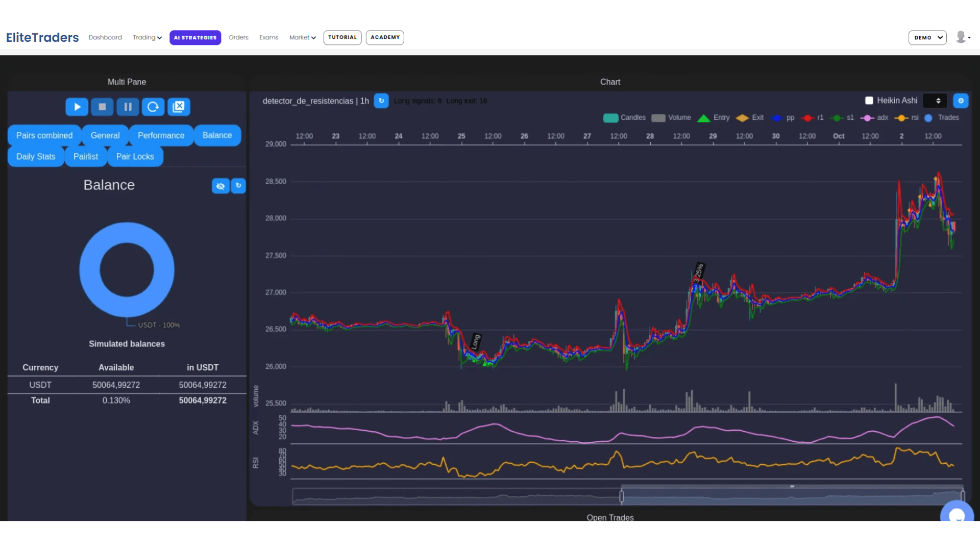Click left handle of chart range slider
The image size is (980, 551).
point(621,496)
